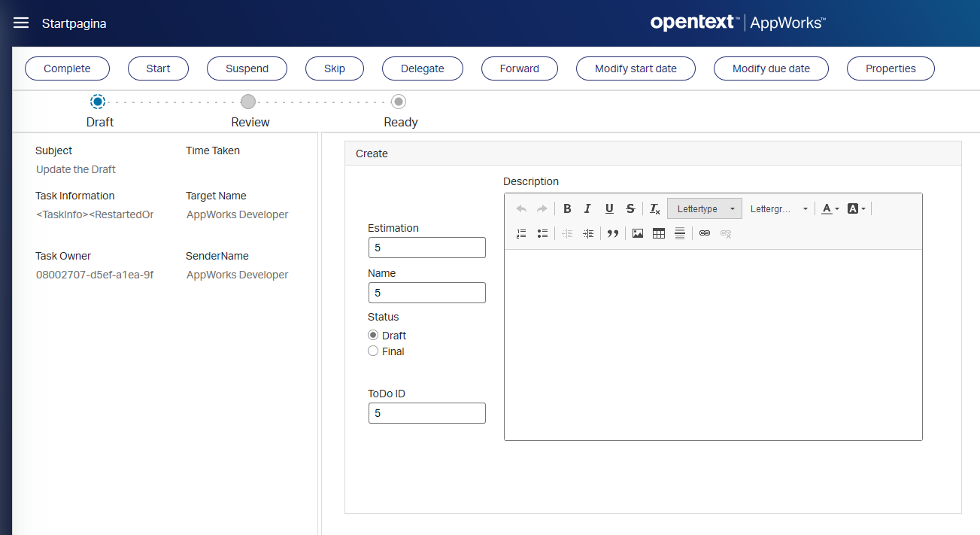The image size is (980, 535).
Task: Click the strikethrough icon
Action: pos(630,208)
